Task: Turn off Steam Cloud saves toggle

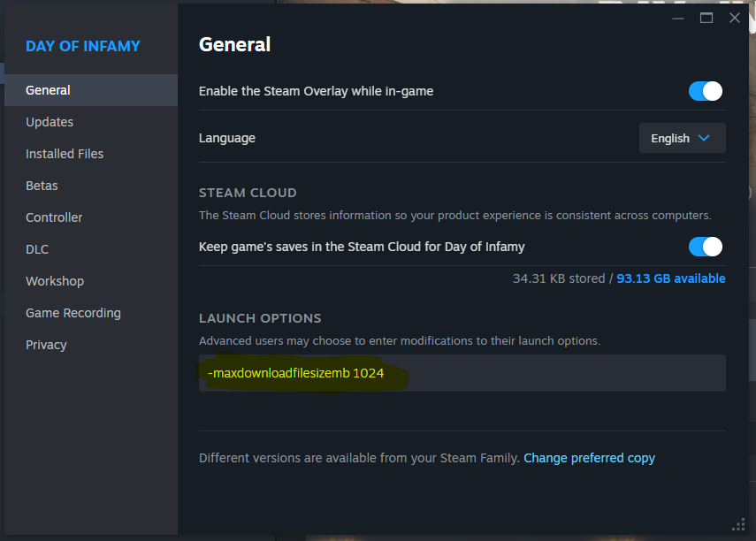Action: (x=705, y=247)
